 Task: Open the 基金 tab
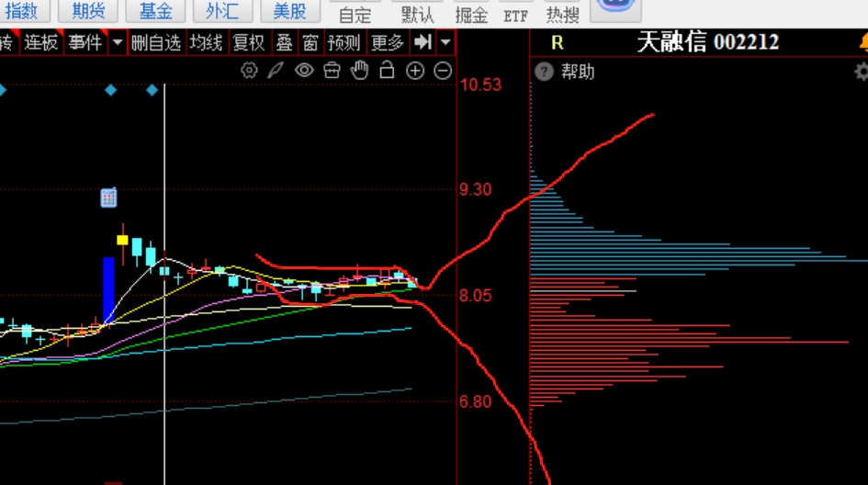(155, 10)
